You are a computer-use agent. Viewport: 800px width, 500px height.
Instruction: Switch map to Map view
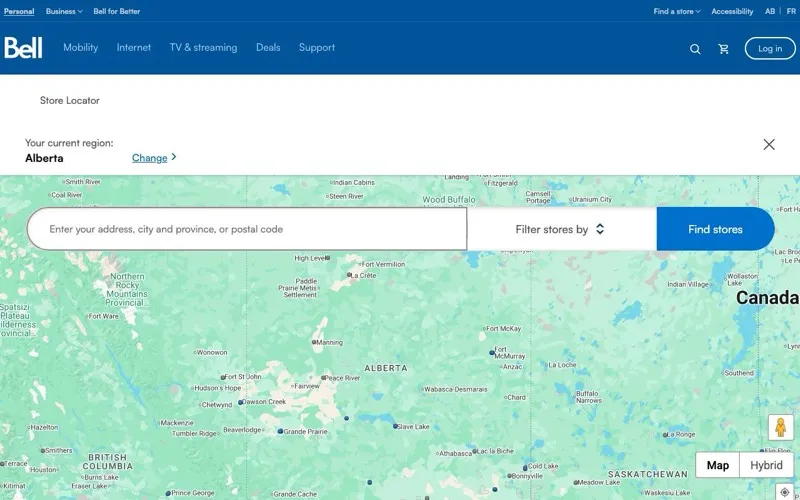717,465
